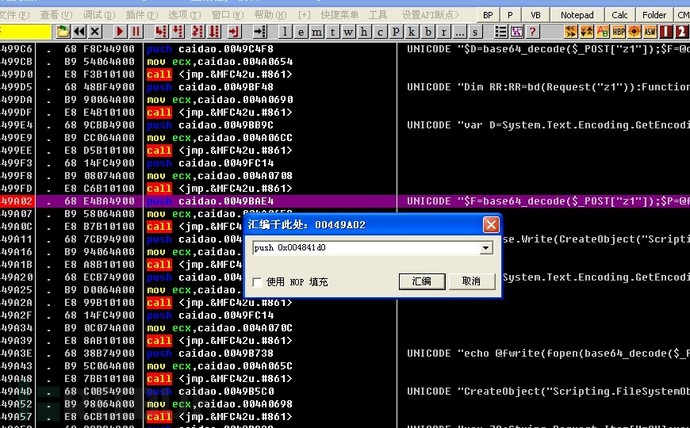
Task: Open the 快捷菜单 menu
Action: pos(340,15)
